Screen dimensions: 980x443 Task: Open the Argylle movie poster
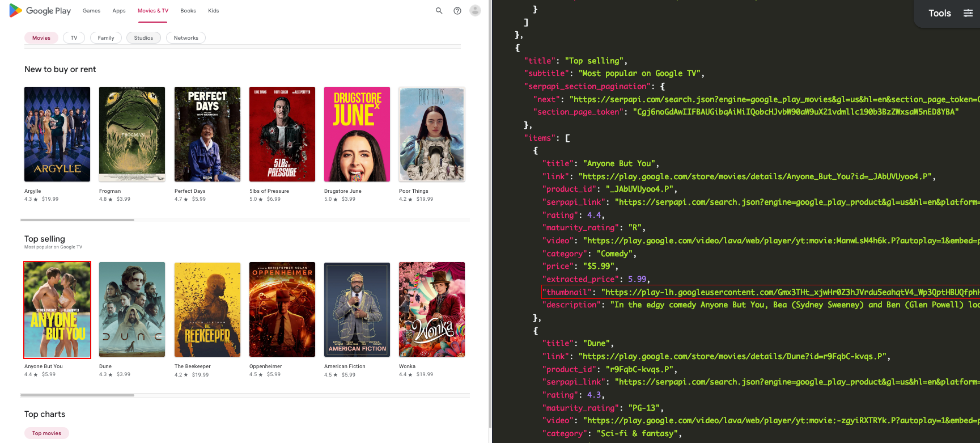(x=57, y=134)
